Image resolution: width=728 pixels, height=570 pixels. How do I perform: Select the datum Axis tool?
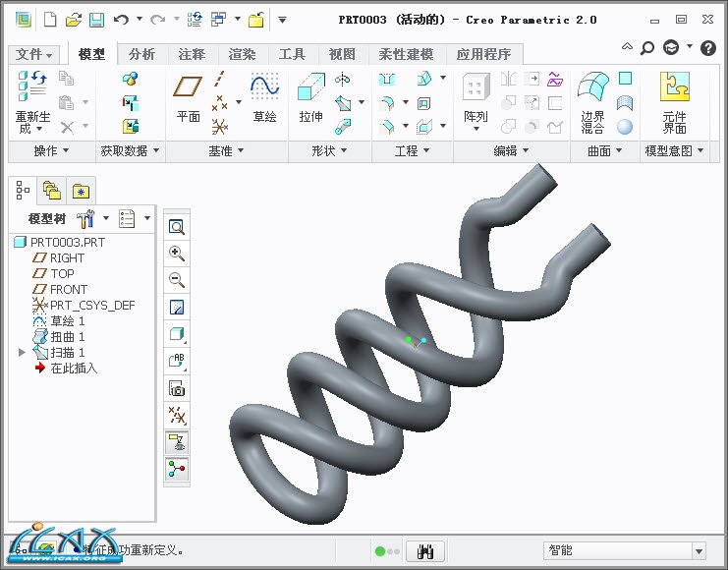click(x=220, y=79)
